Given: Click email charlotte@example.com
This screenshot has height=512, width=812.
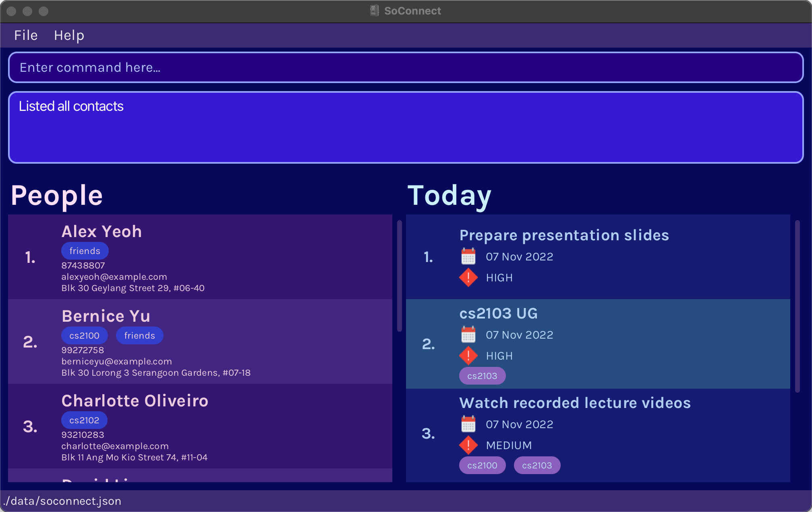Looking at the screenshot, I should (x=115, y=446).
